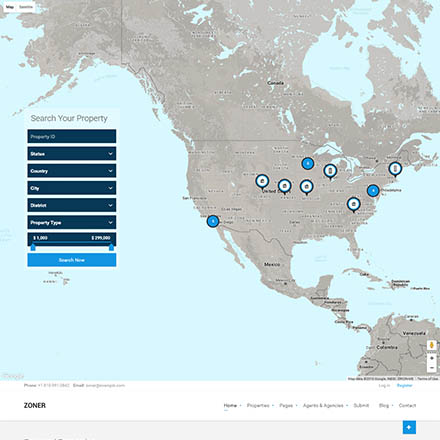Open the map Terms of Use link
This screenshot has width=440, height=440.
click(428, 379)
